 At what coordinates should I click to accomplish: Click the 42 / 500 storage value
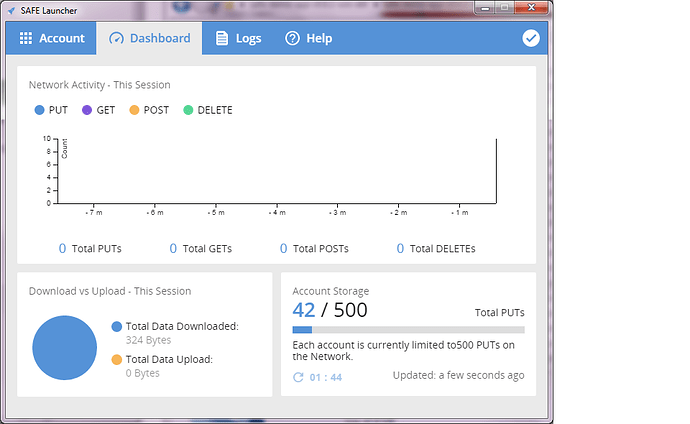330,310
